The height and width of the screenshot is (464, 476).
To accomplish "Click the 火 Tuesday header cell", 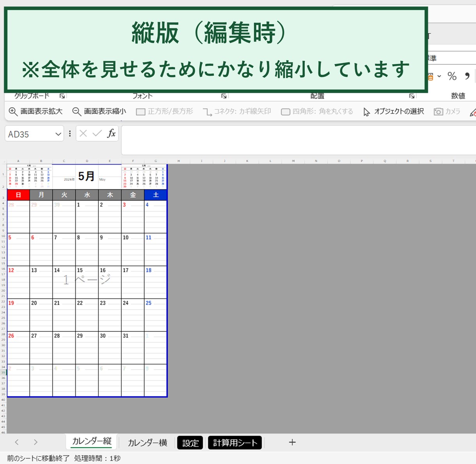I will point(64,195).
